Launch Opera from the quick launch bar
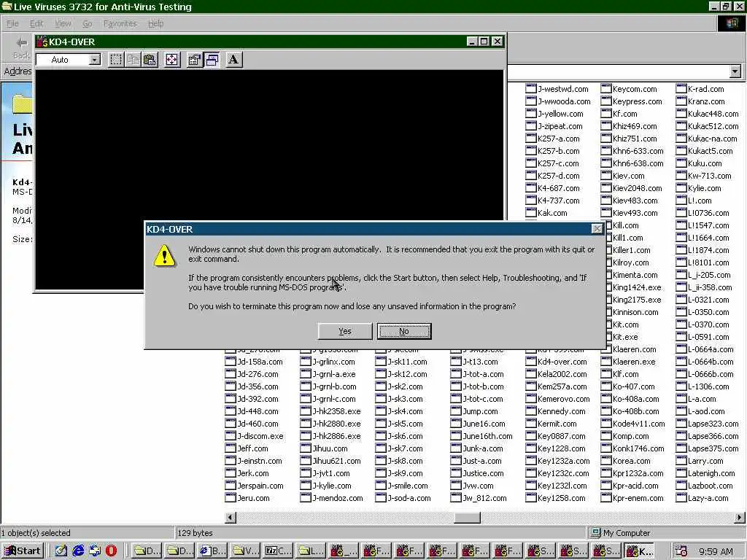 111,551
